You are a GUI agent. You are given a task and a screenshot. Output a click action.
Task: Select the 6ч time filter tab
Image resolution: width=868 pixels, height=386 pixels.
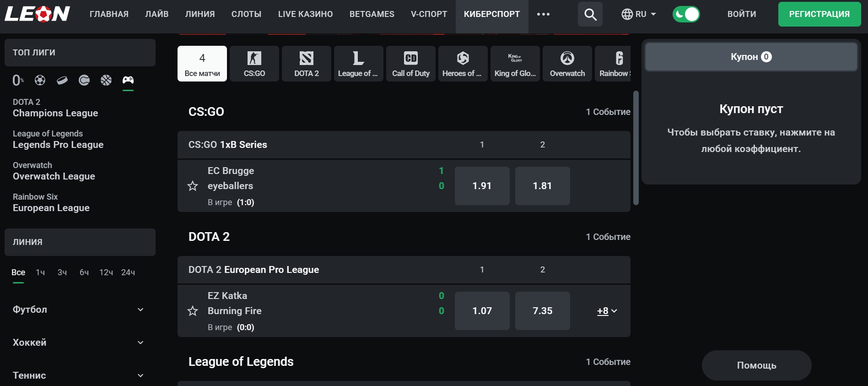(x=84, y=272)
